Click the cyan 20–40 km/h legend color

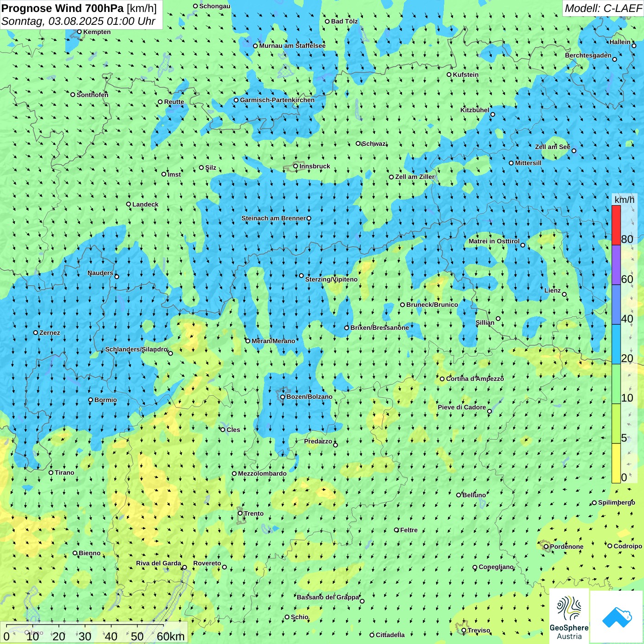(x=616, y=344)
